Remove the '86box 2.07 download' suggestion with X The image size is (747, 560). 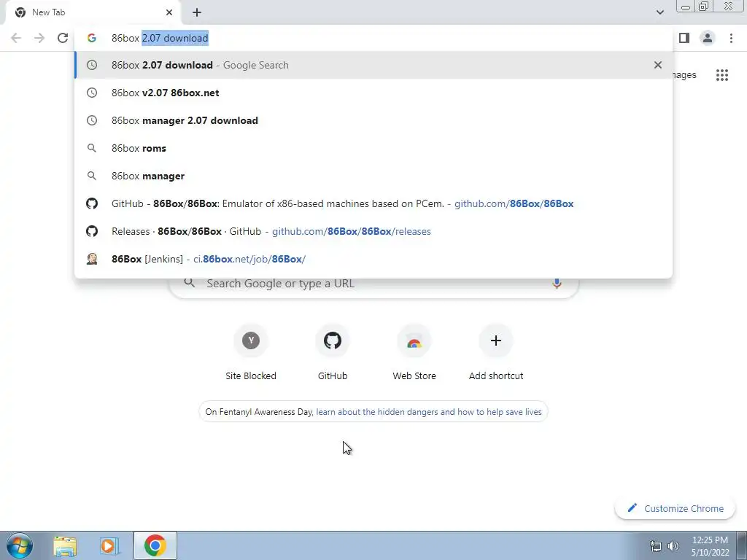(x=658, y=65)
